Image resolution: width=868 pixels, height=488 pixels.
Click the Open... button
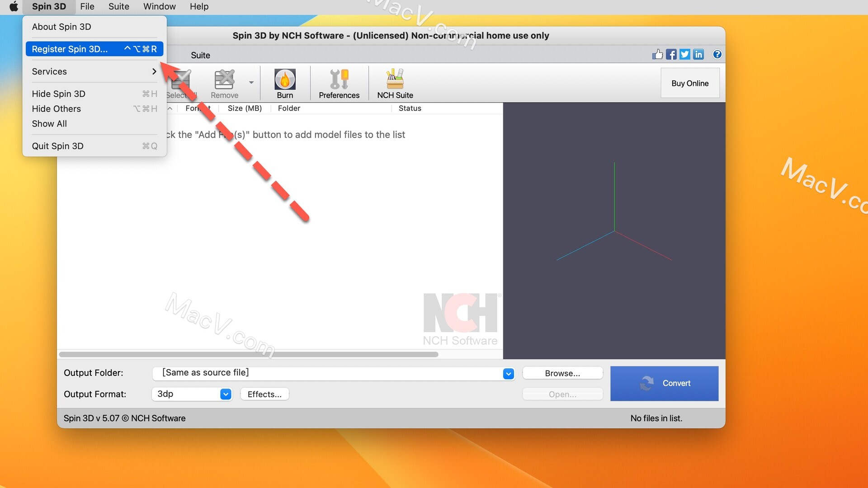tap(562, 394)
